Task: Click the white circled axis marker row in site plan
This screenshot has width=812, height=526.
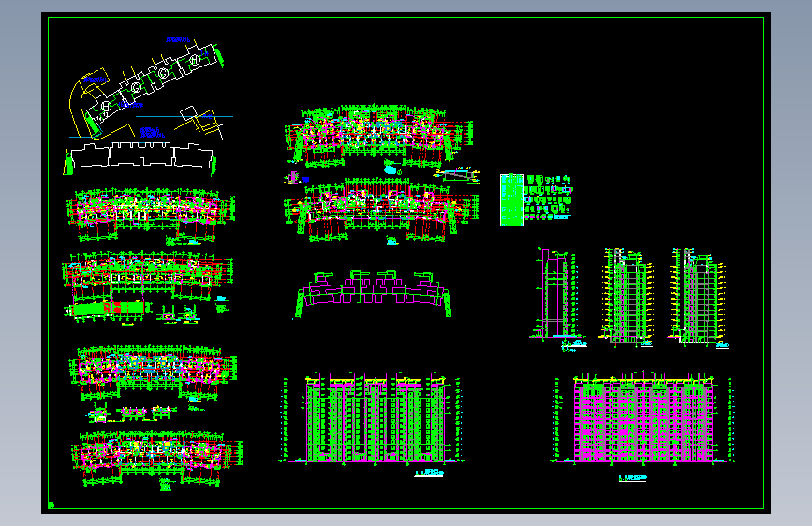Action: [150, 83]
